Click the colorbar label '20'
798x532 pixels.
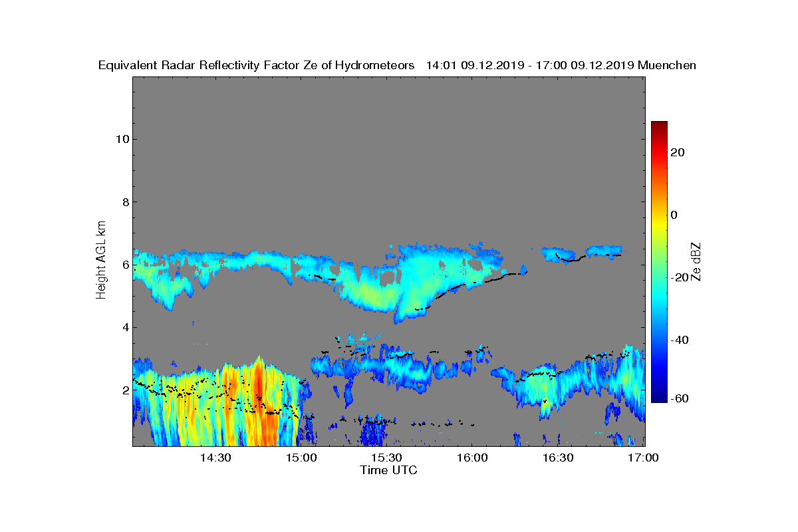(x=678, y=152)
